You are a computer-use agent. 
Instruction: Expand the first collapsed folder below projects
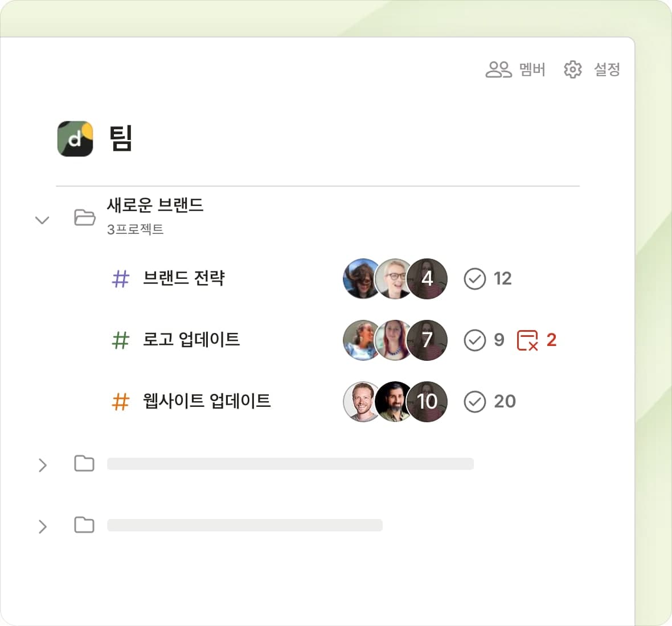42,465
